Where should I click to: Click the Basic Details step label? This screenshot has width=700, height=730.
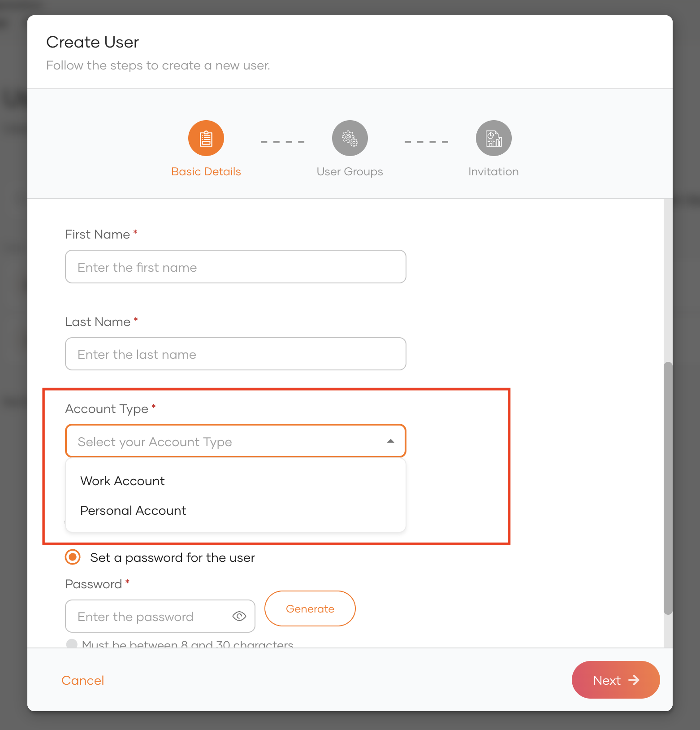pos(206,172)
